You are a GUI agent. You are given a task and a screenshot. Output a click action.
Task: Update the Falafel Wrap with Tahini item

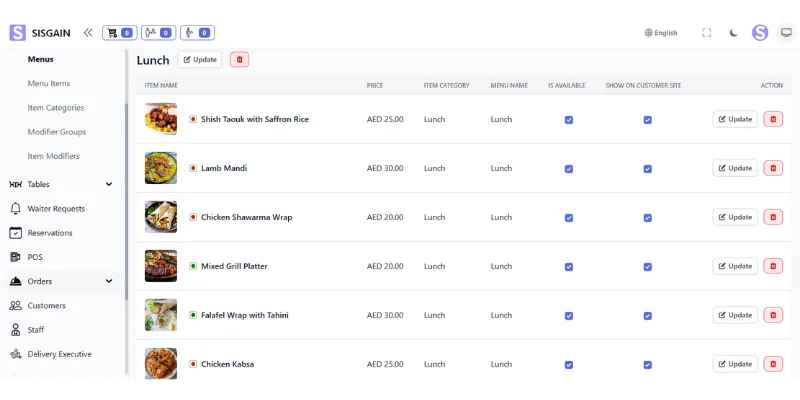[735, 315]
